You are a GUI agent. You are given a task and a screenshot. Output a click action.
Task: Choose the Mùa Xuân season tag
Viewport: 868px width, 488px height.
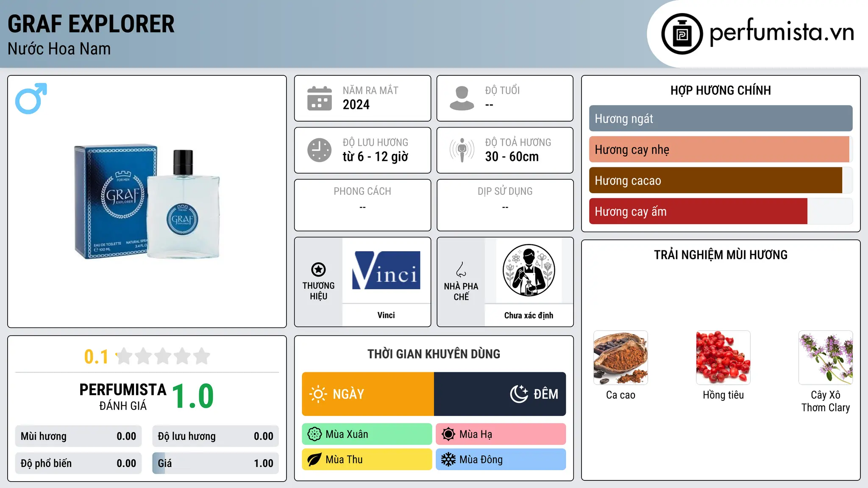click(367, 434)
